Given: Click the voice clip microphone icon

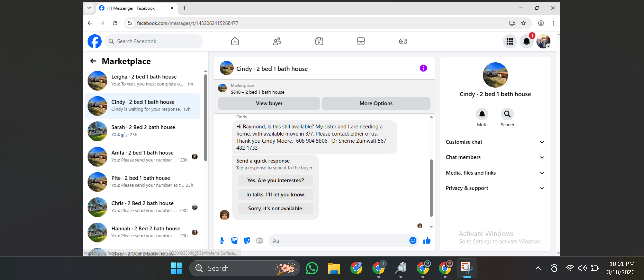Looking at the screenshot, I should click(222, 240).
